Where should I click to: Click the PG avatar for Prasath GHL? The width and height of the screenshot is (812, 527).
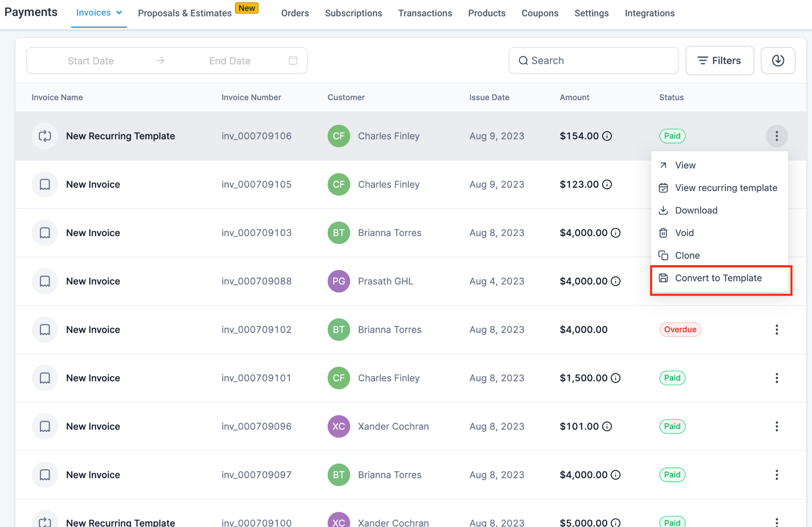click(x=339, y=281)
